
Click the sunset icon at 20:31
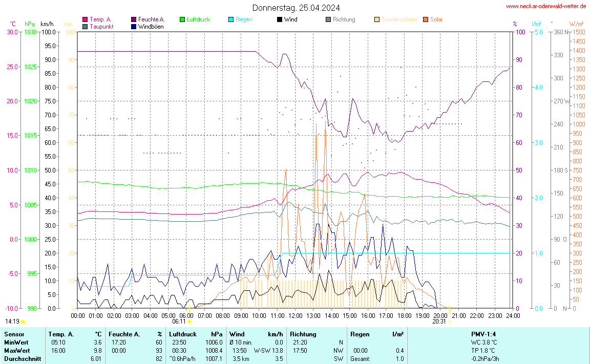coord(450,322)
